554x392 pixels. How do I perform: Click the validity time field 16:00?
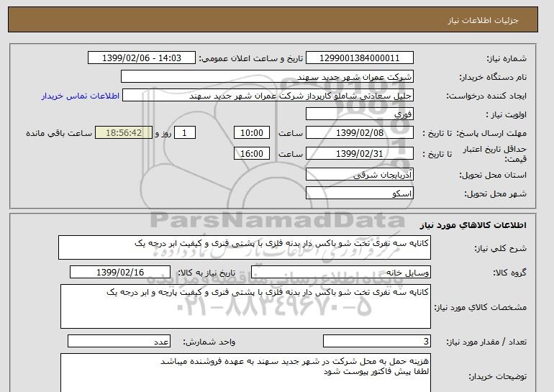pyautogui.click(x=252, y=154)
